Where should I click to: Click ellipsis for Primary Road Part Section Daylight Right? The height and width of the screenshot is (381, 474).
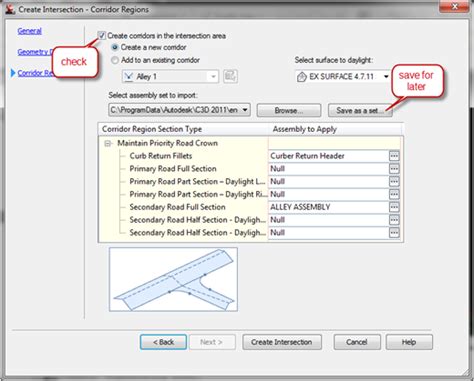click(394, 194)
